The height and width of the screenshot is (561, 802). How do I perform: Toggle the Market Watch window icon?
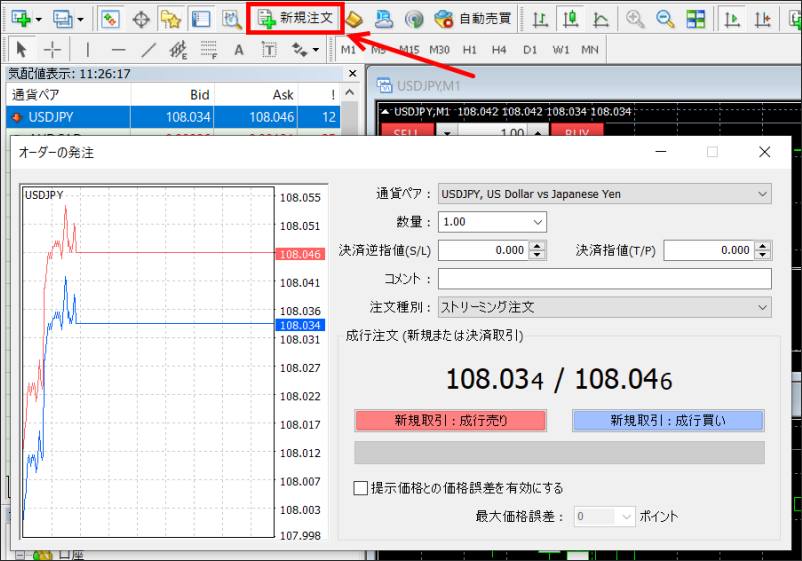[110, 19]
